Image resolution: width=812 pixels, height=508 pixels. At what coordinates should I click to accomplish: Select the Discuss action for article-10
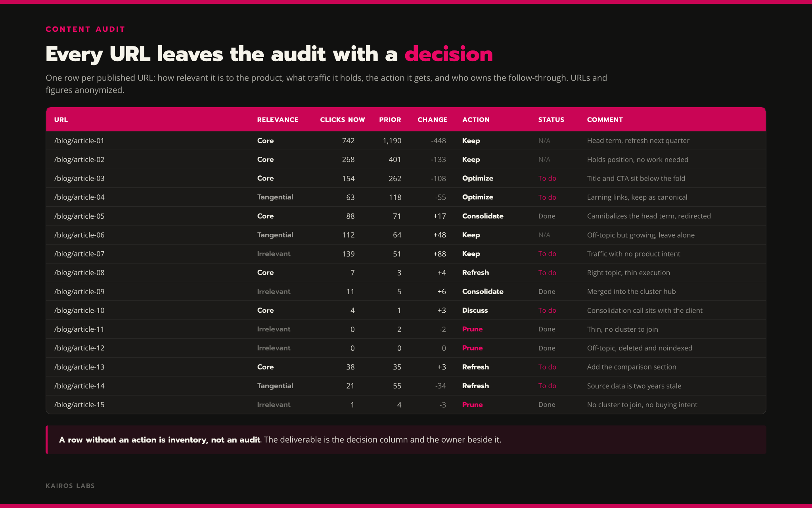click(x=475, y=310)
